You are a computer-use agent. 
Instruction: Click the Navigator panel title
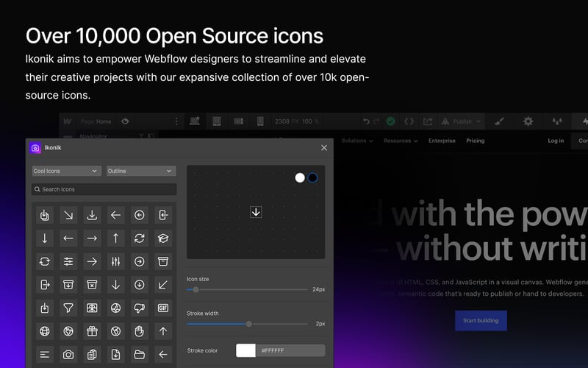(93, 136)
